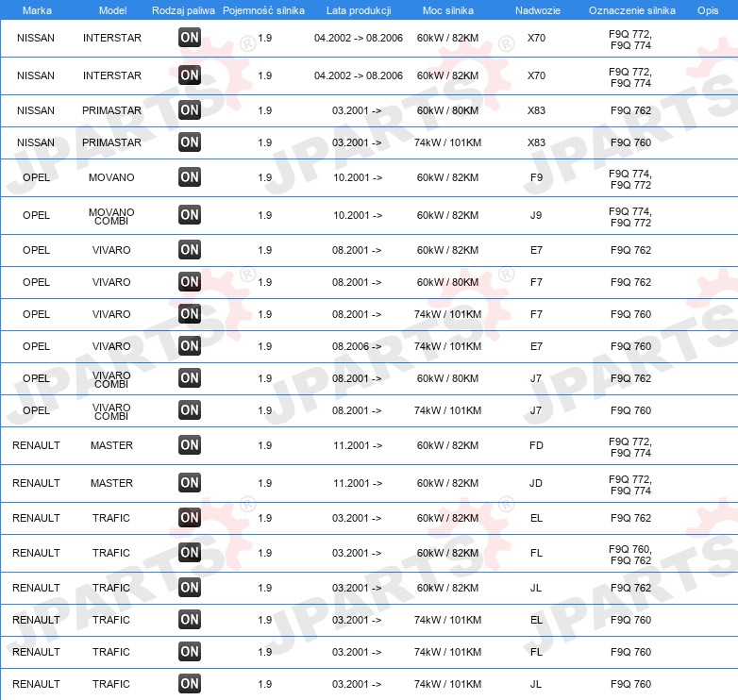The width and height of the screenshot is (738, 700).
Task: Select the Pojemność silnika column header
Action: tap(263, 10)
